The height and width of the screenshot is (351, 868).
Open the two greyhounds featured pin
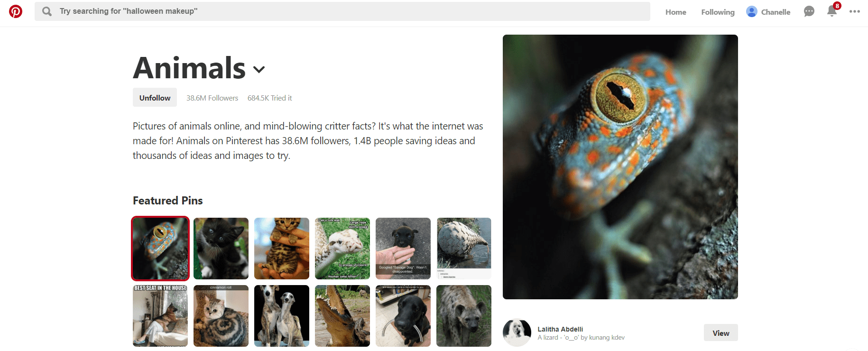click(282, 316)
